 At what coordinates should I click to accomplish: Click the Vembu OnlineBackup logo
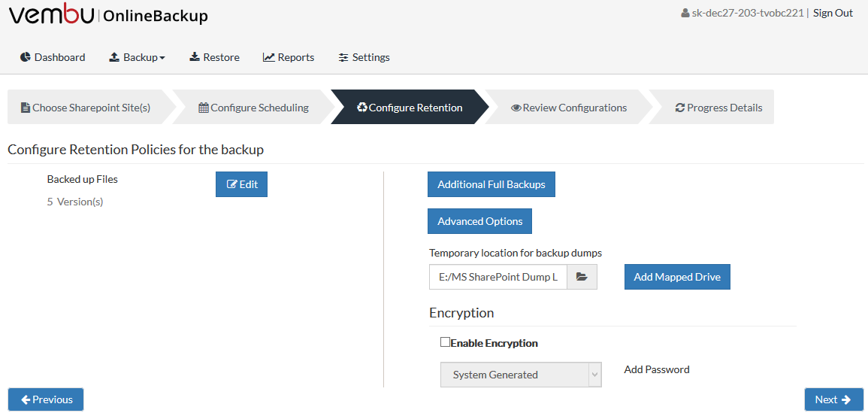tap(108, 16)
